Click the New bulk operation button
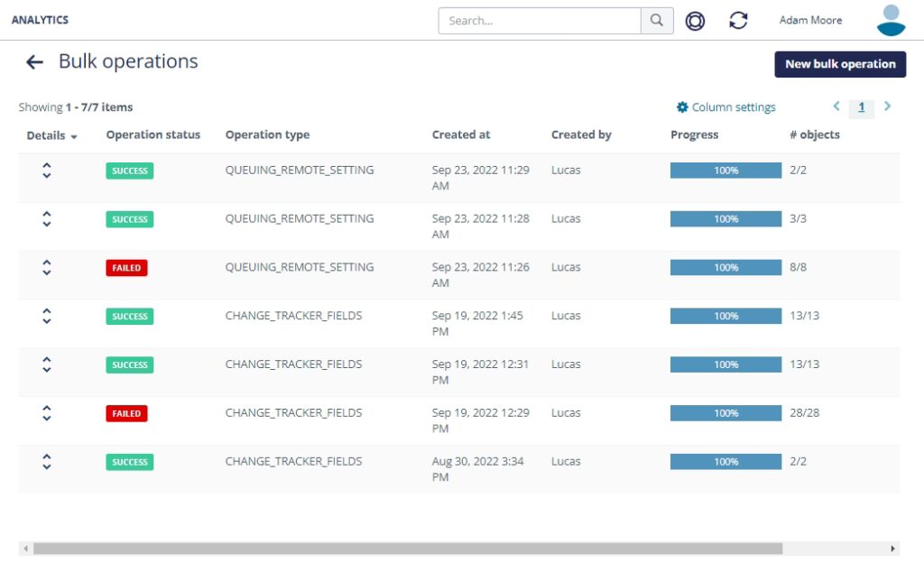The image size is (924, 572). click(x=840, y=64)
